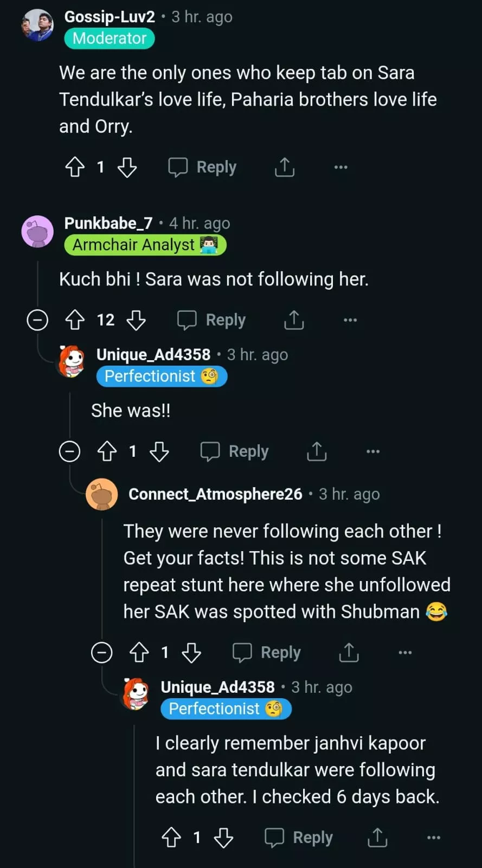Image resolution: width=482 pixels, height=868 pixels.
Task: Downvote Punkbabe_7's comment
Action: (x=136, y=320)
